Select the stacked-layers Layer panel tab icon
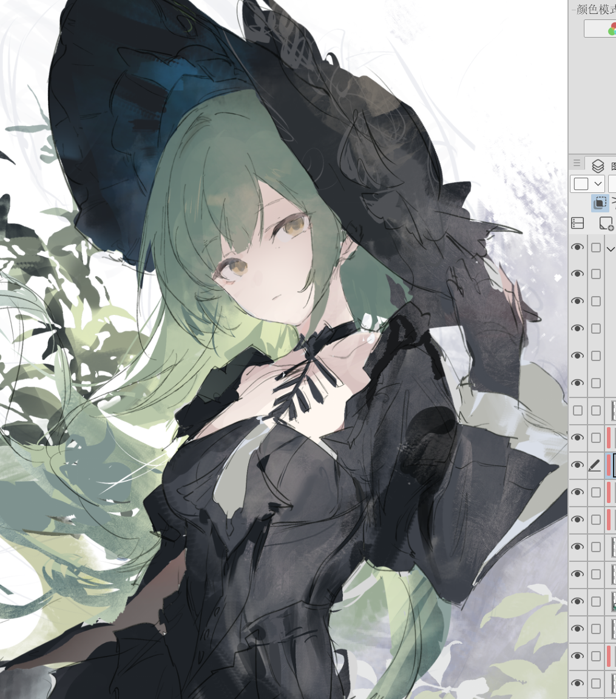This screenshot has width=616, height=699. click(x=598, y=166)
